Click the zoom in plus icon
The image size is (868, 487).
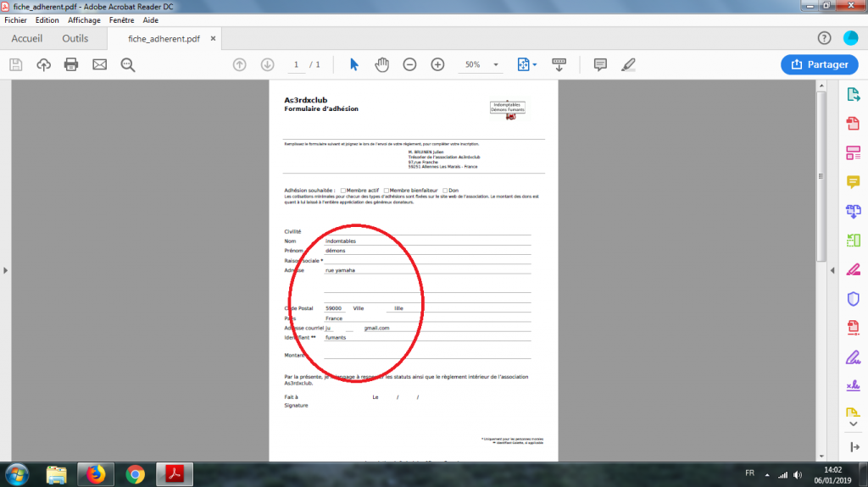[437, 64]
